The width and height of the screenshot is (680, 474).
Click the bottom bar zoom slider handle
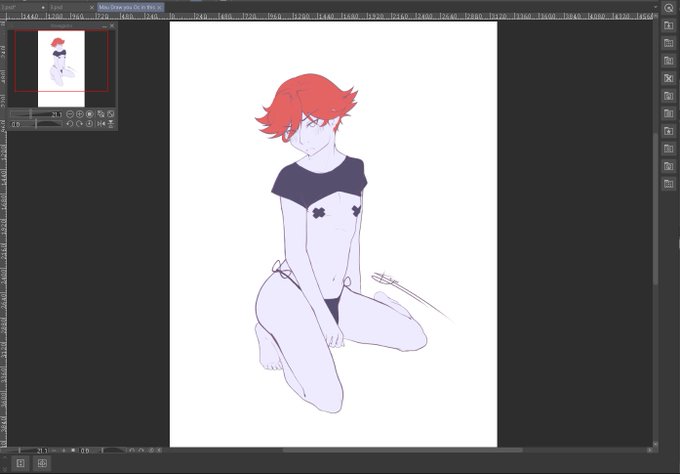20,451
